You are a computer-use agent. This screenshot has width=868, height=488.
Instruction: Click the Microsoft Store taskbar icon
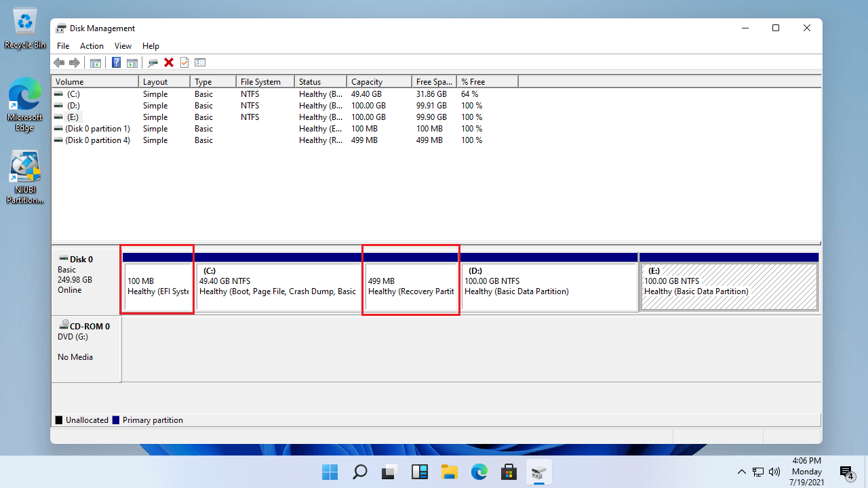509,472
